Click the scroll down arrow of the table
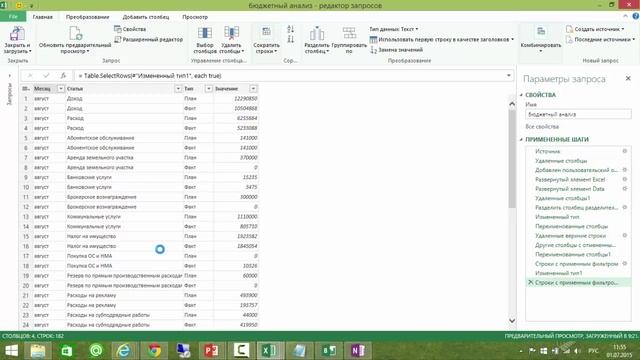Screen dimensions: 640x360 pos(512,320)
